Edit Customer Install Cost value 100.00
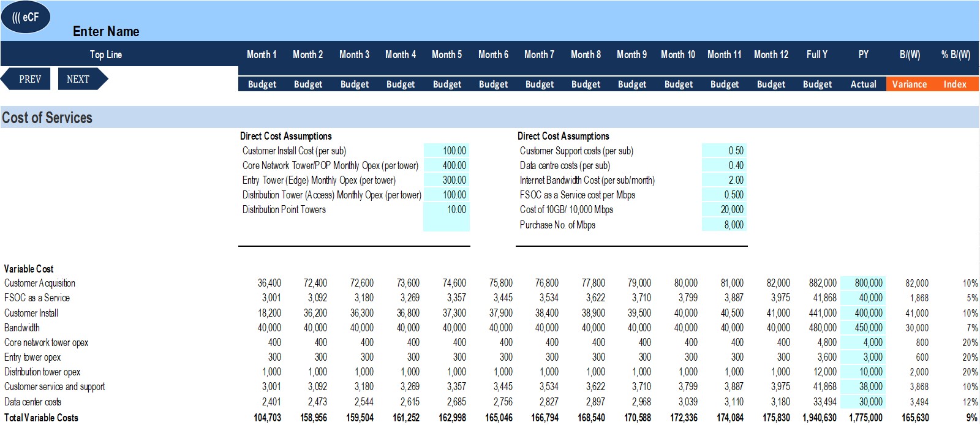The height and width of the screenshot is (425, 980). [447, 151]
